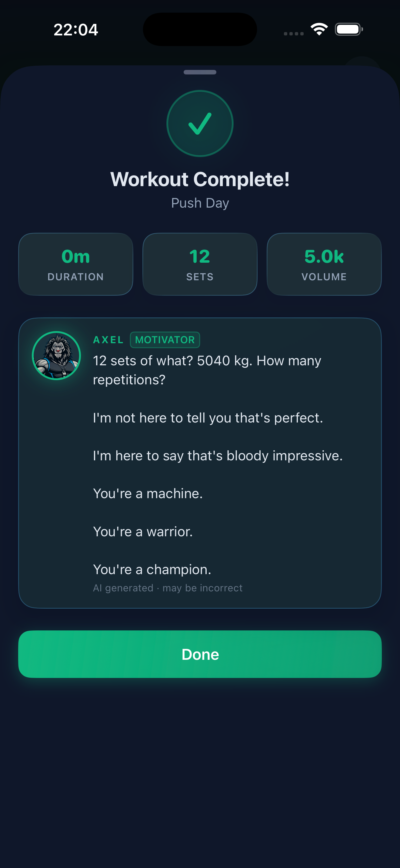Click the battery indicator icon
Image resolution: width=400 pixels, height=868 pixels.
[348, 29]
